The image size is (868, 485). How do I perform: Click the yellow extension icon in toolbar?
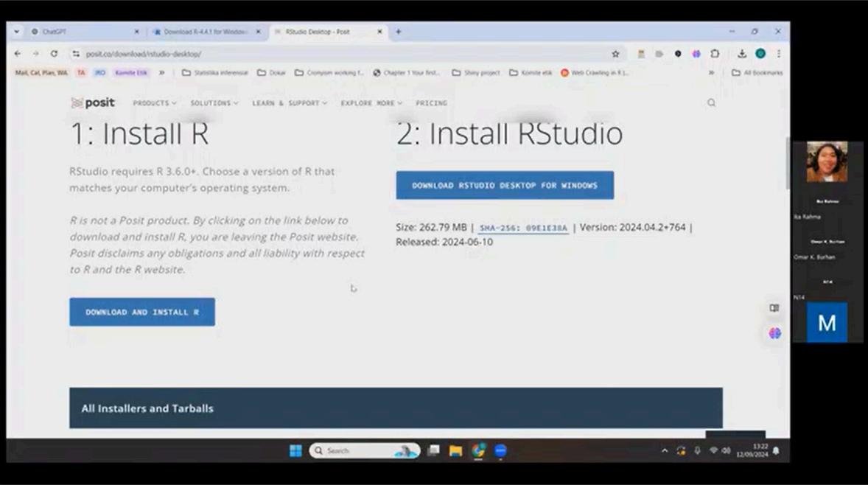(x=641, y=54)
